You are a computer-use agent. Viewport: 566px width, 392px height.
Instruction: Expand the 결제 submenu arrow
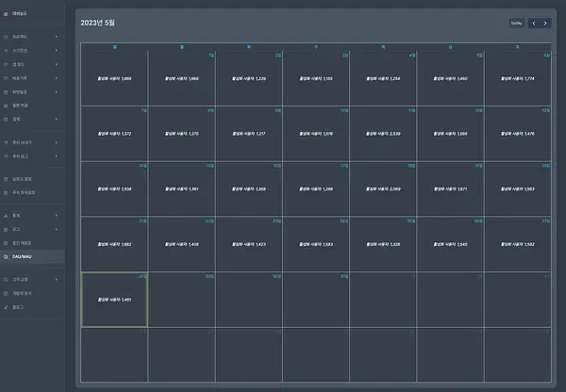[57, 120]
